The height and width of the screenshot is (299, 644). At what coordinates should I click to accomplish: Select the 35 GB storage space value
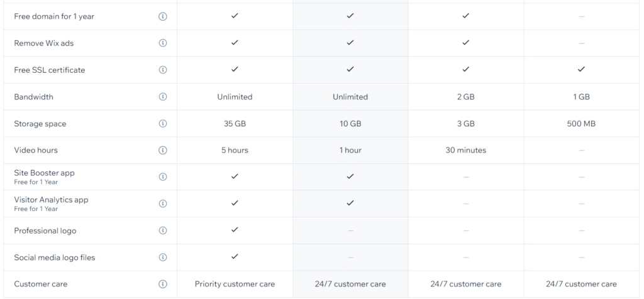235,124
